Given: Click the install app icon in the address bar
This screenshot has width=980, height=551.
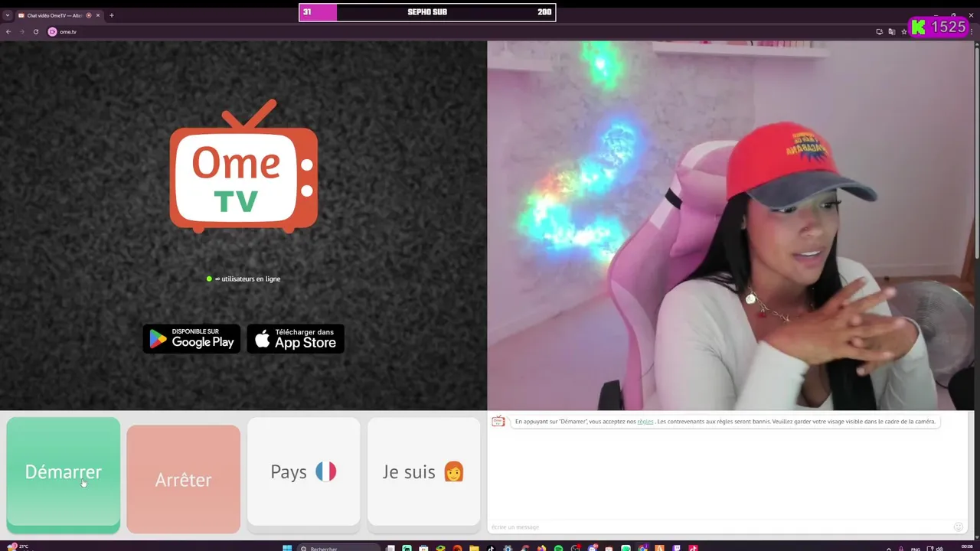Looking at the screenshot, I should 880,31.
